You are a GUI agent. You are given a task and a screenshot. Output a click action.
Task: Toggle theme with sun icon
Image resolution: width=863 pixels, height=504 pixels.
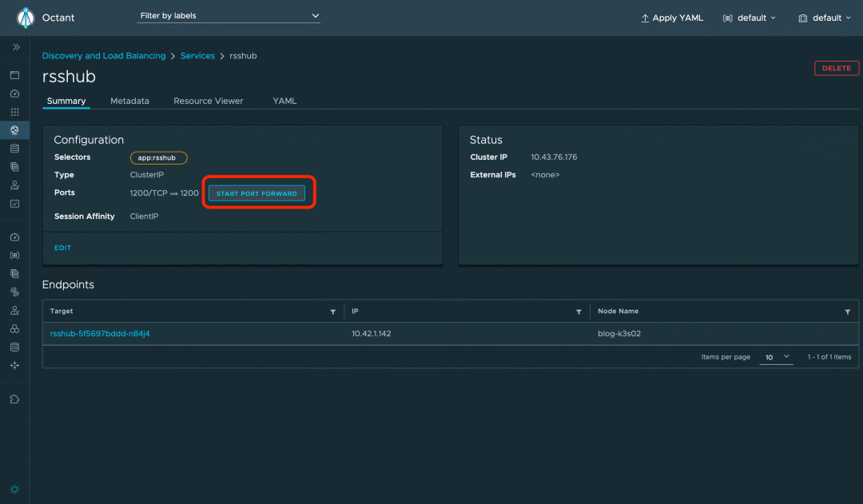pyautogui.click(x=15, y=489)
